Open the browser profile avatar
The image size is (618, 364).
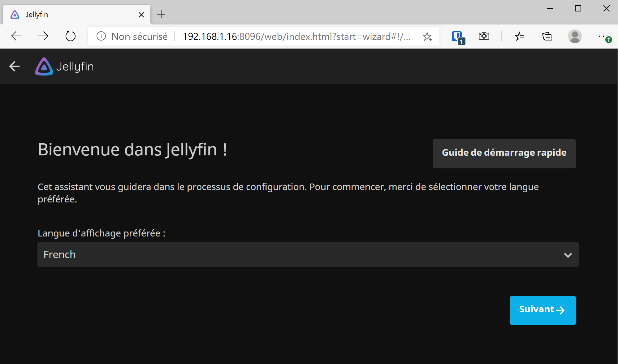pyautogui.click(x=575, y=37)
